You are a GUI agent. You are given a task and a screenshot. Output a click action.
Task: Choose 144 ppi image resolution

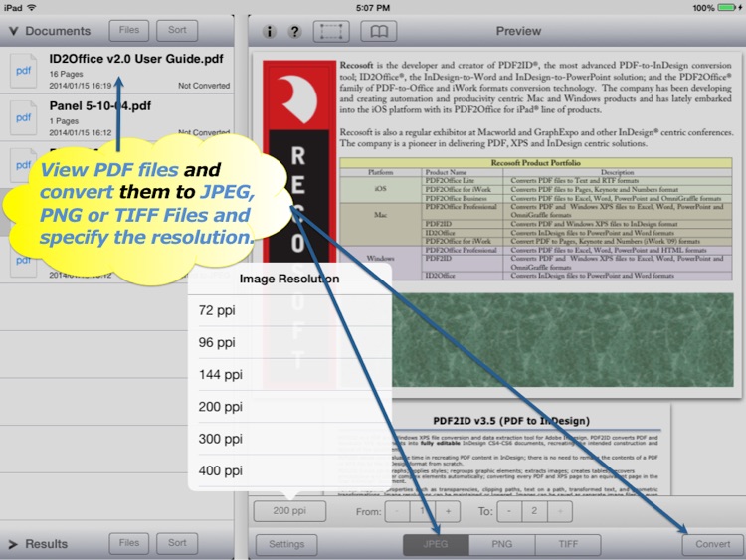[x=289, y=374]
